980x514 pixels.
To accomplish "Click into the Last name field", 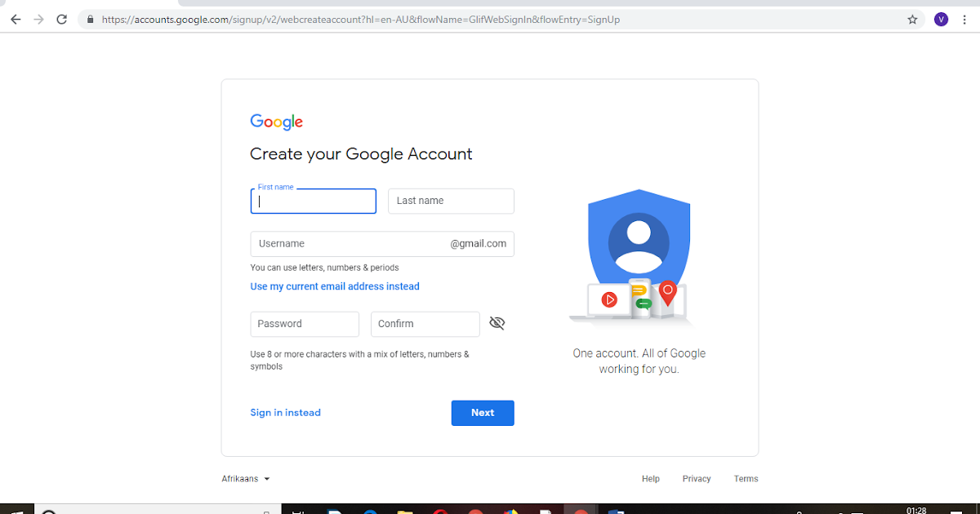I will pos(451,201).
